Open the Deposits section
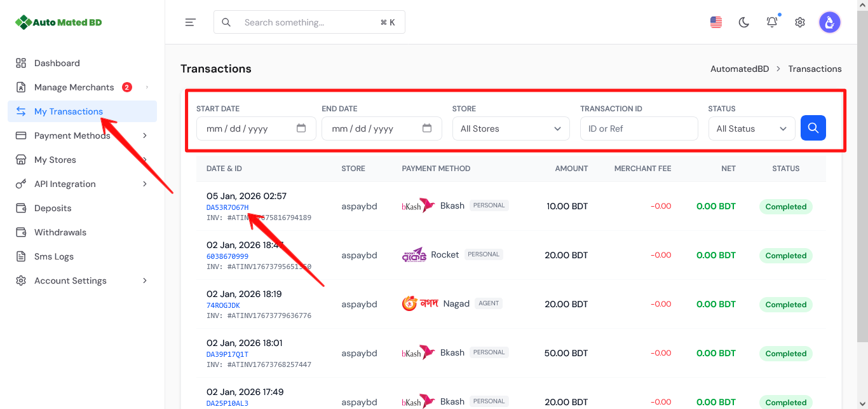Screen dimensions: 868x409 click(53, 207)
